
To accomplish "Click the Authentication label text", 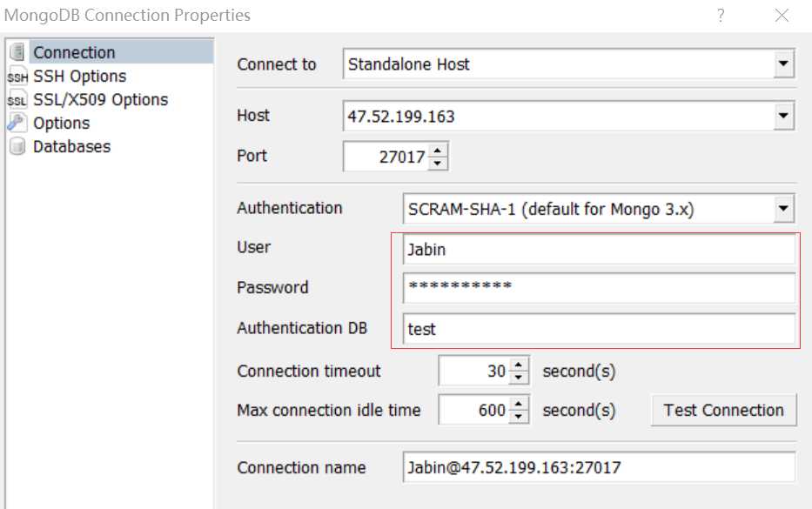I will [290, 208].
